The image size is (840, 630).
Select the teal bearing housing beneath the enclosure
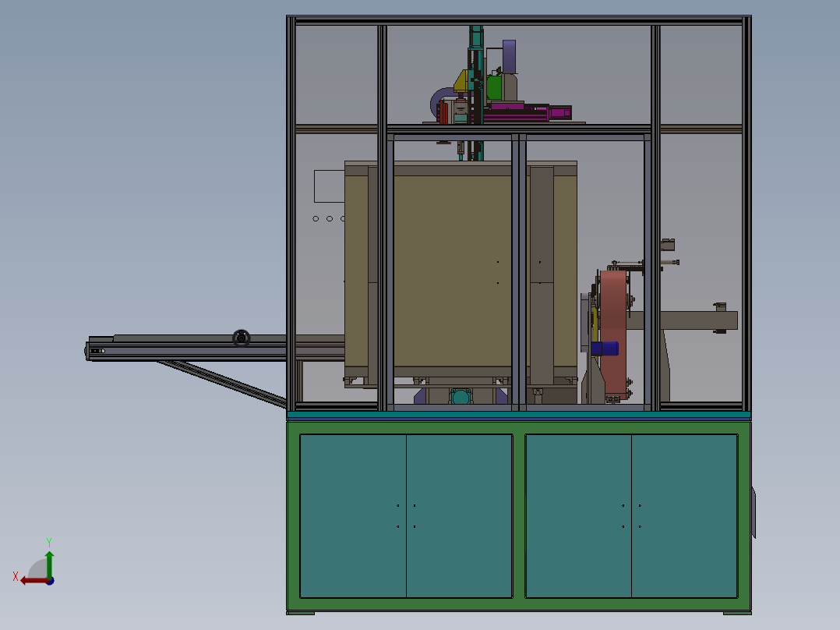pyautogui.click(x=461, y=397)
